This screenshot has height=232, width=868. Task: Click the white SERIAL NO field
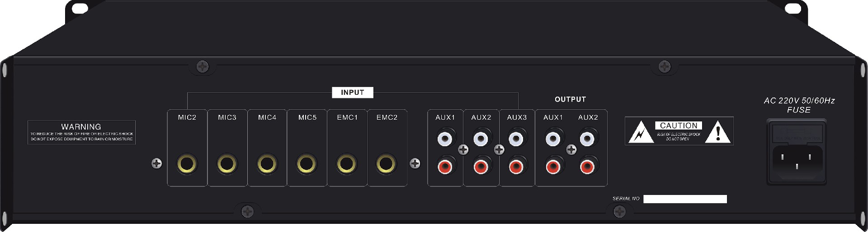pyautogui.click(x=685, y=199)
